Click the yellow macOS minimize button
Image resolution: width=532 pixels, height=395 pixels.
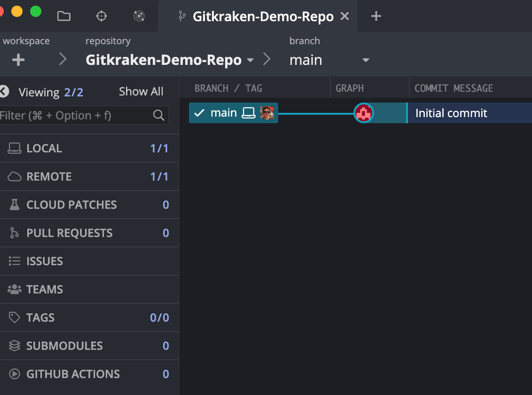pos(17,11)
